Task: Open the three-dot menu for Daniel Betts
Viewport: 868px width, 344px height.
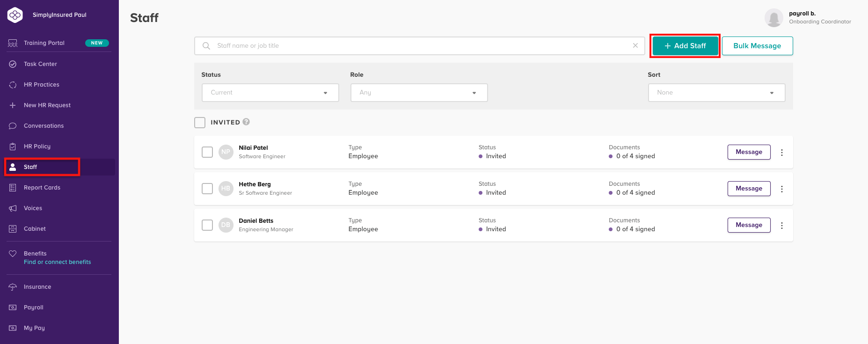Action: [782, 225]
